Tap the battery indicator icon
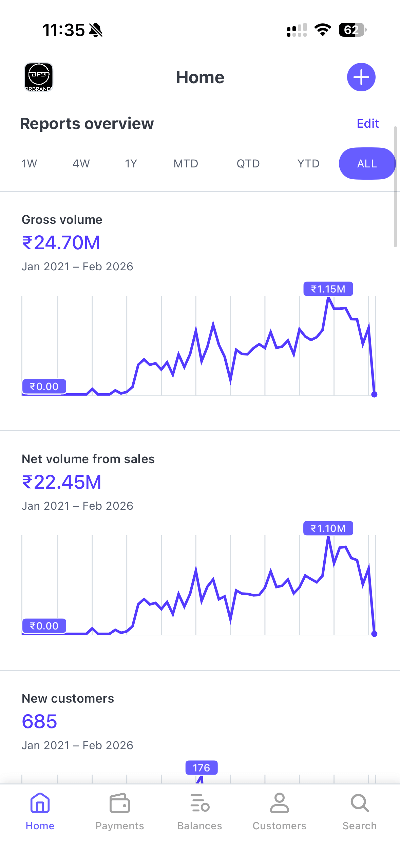The width and height of the screenshot is (400, 868). coord(352,30)
